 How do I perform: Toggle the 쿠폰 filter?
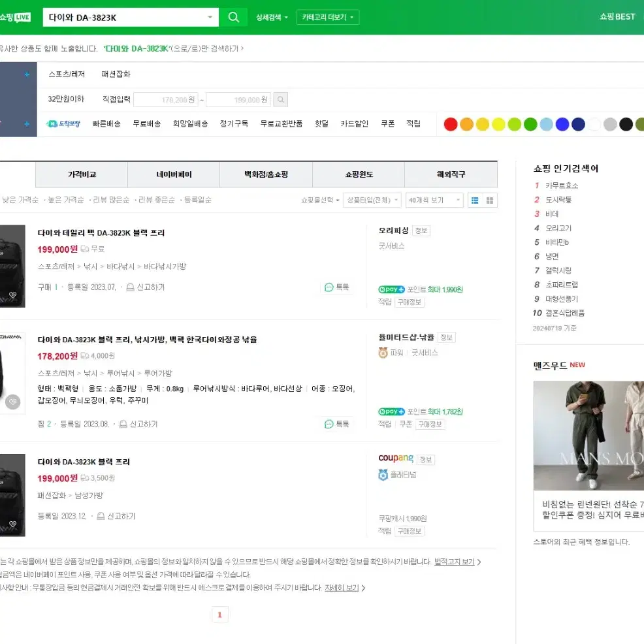click(387, 123)
